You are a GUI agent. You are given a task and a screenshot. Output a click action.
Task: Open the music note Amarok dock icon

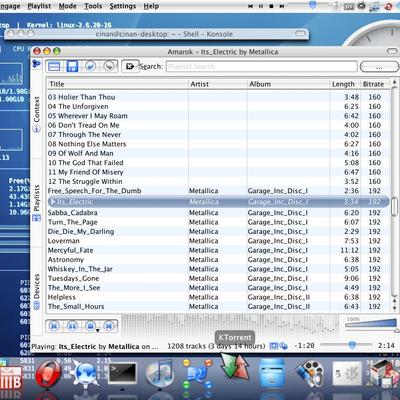(x=160, y=374)
